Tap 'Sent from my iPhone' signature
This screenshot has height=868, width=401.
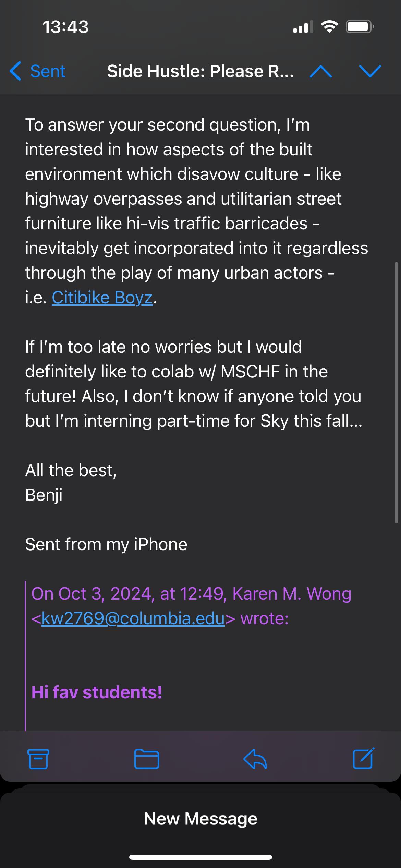pyautogui.click(x=106, y=544)
